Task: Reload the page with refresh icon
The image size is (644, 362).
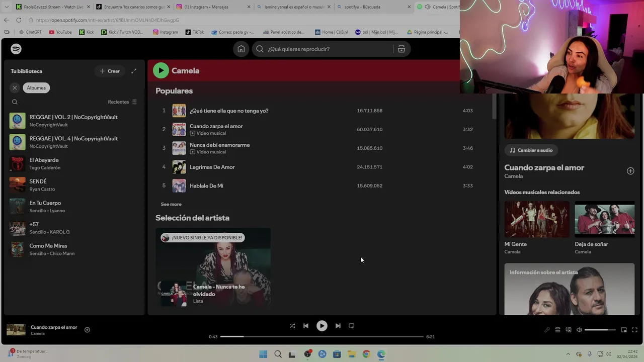Action: (19, 20)
